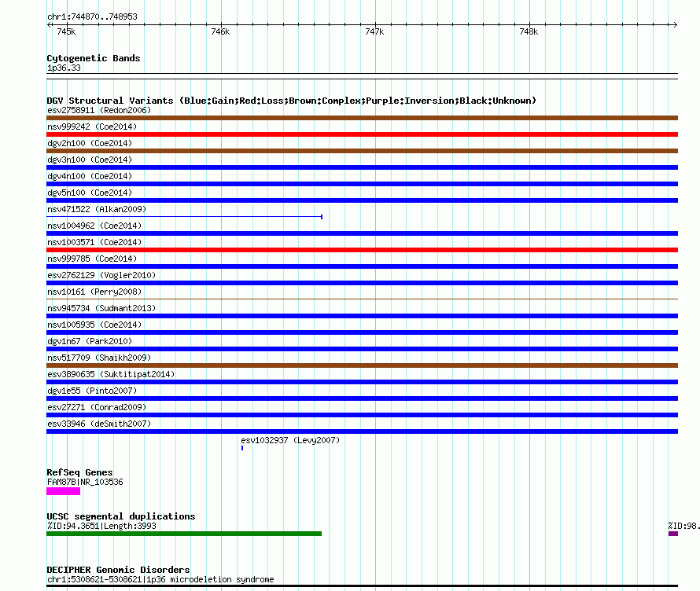Image resolution: width=700 pixels, height=591 pixels.
Task: Click the red bar under nsv999242 (Coe2014)
Action: click(x=362, y=134)
